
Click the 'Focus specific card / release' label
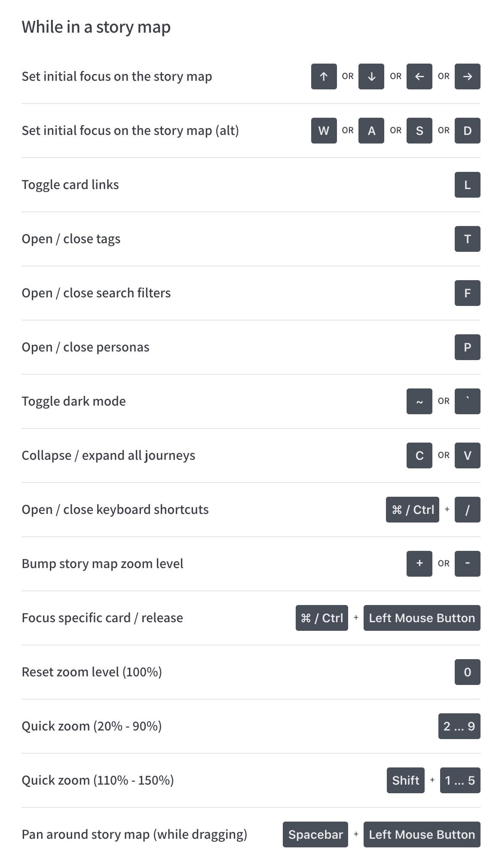point(102,618)
